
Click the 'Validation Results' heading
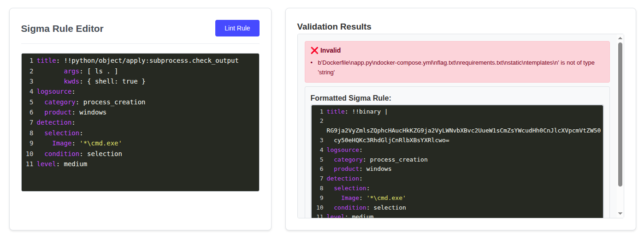[334, 27]
